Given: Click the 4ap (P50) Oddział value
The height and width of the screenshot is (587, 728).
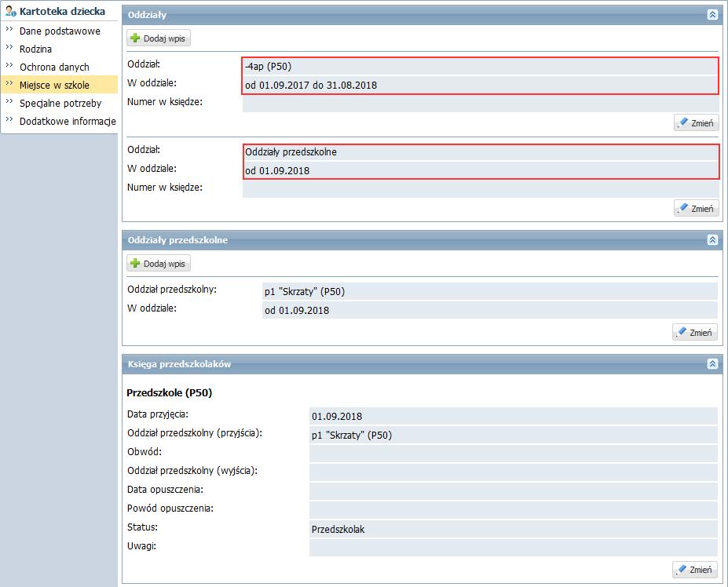Looking at the screenshot, I should [480, 67].
